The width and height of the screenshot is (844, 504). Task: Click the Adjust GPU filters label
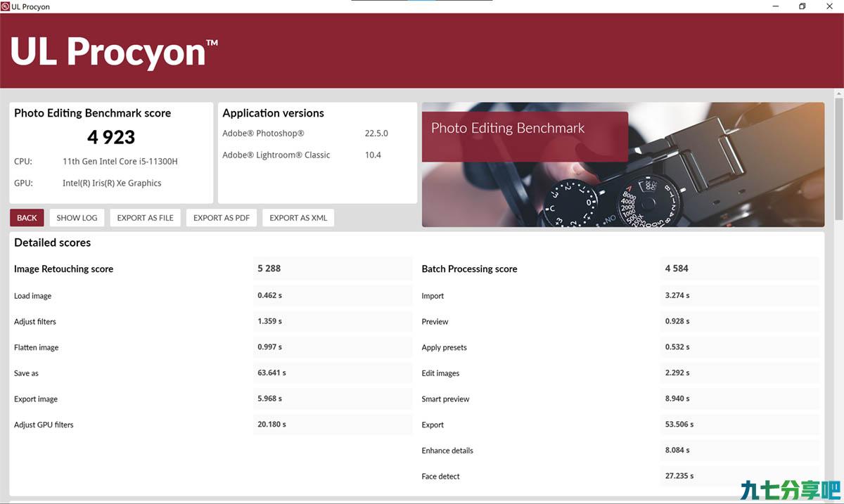click(44, 425)
